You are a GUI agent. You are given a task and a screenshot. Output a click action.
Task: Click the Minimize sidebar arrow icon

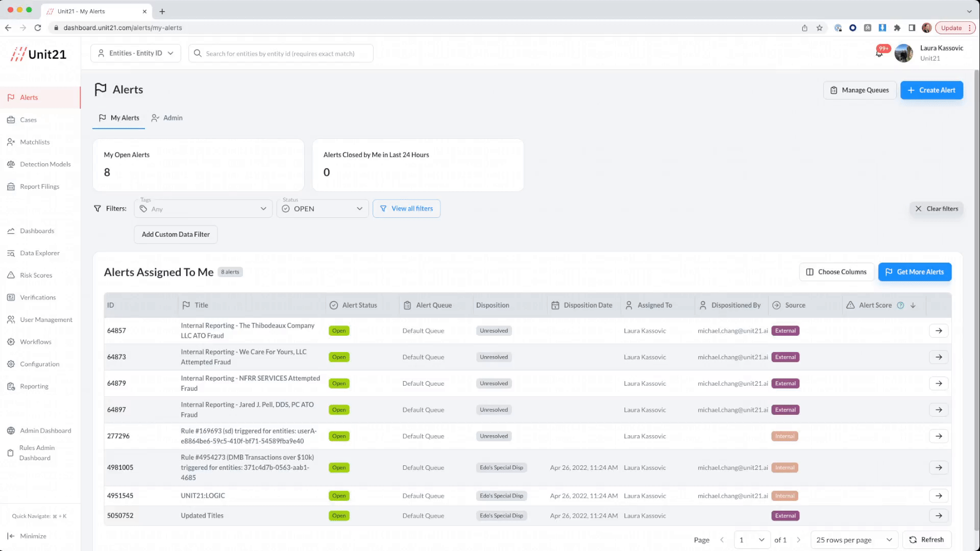tap(11, 536)
